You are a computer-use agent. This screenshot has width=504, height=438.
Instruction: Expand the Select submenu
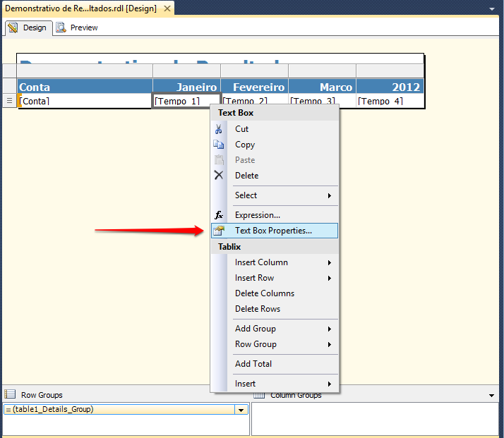(x=330, y=195)
